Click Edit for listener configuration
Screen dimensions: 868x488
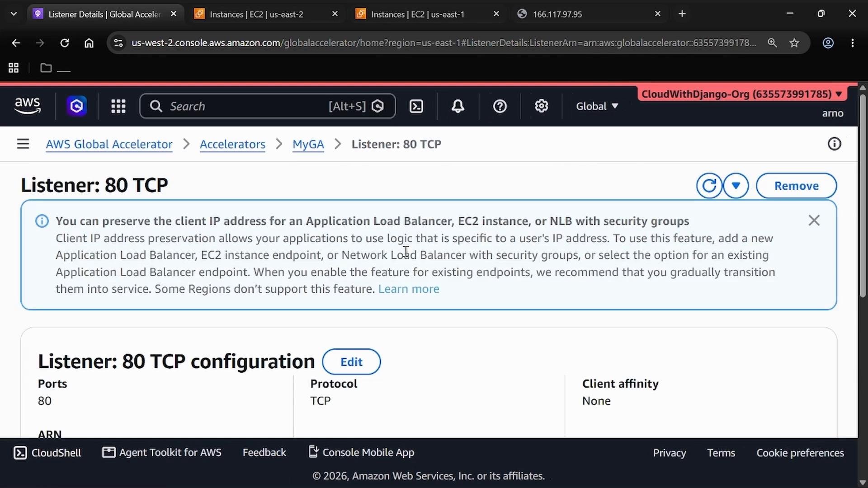pos(351,362)
